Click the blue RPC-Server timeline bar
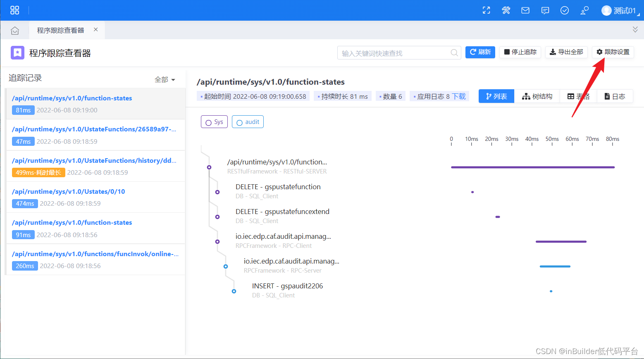The width and height of the screenshot is (644, 359). [555, 266]
